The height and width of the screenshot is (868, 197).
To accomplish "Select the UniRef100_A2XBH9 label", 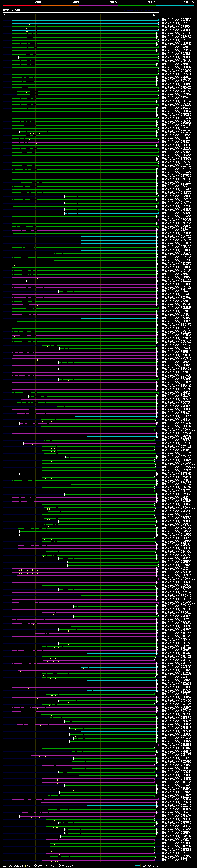I will (177, 250).
